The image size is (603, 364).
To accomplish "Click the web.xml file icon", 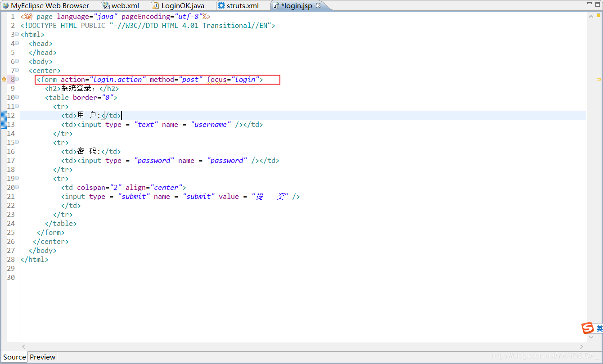I will pos(106,6).
